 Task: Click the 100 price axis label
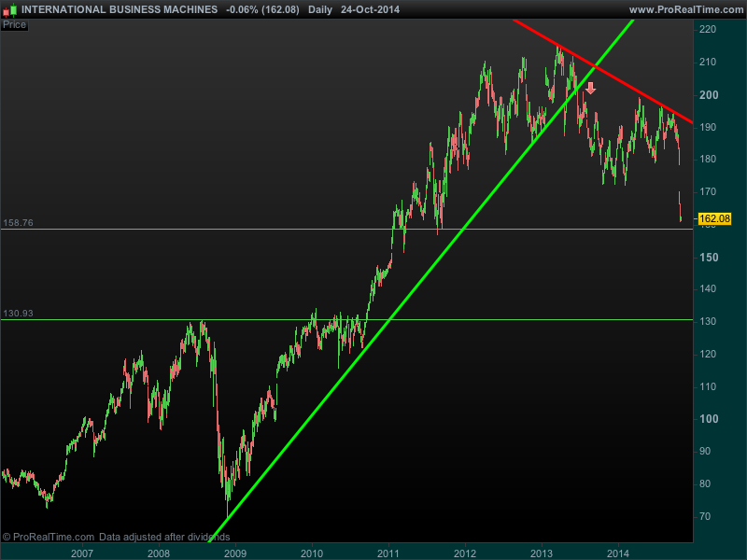[x=709, y=419]
